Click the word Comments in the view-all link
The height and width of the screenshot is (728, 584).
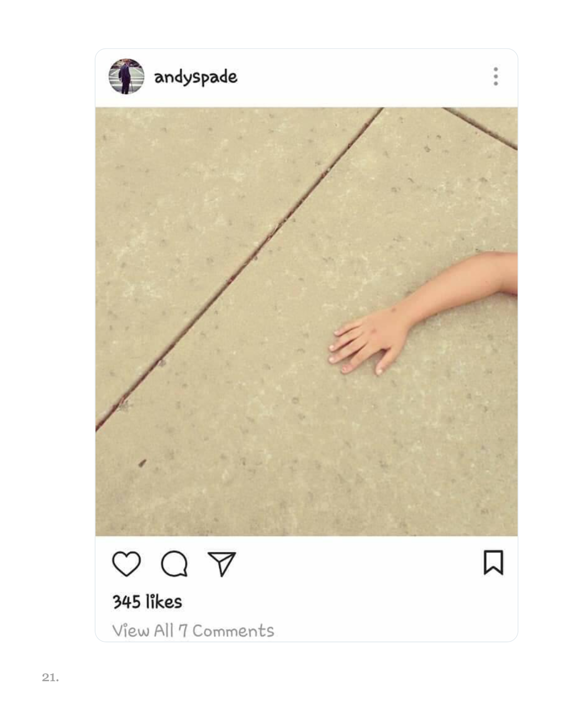(233, 630)
